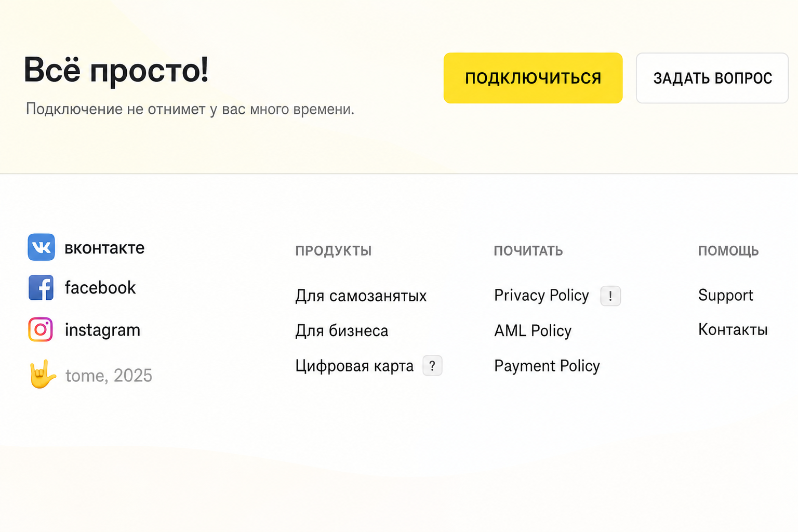The image size is (798, 532).
Task: Open Для бизнеса product link
Action: (342, 331)
